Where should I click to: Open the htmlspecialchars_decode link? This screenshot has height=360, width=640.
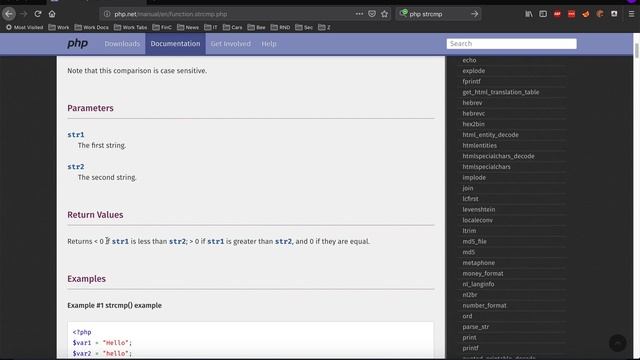tap(498, 156)
